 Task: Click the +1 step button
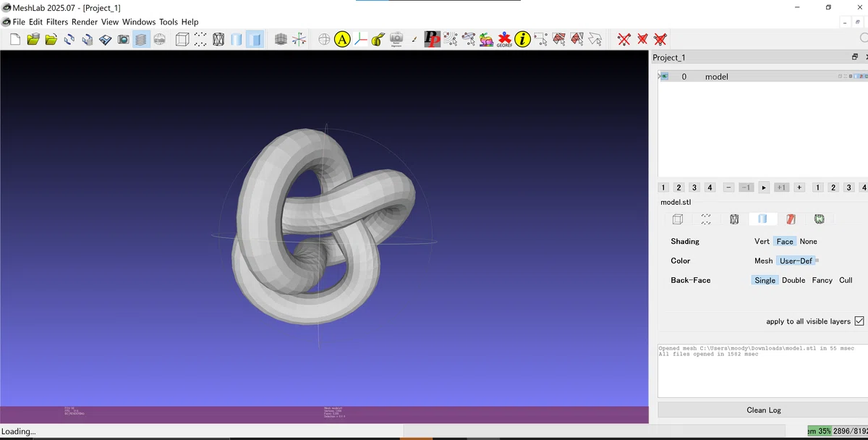point(781,187)
